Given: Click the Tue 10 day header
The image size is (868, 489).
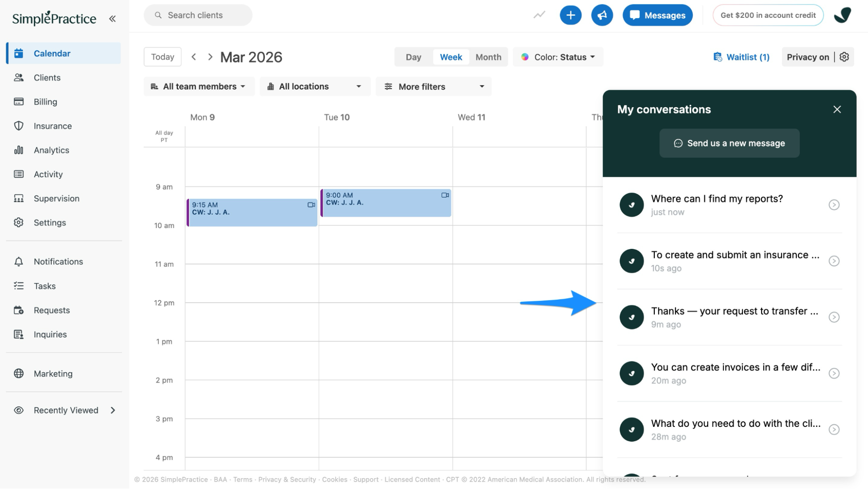Looking at the screenshot, I should click(337, 117).
